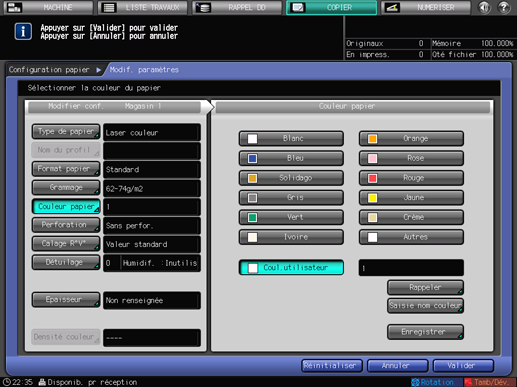The image size is (517, 387).
Task: Open Type de papier setting
Action: (x=66, y=132)
